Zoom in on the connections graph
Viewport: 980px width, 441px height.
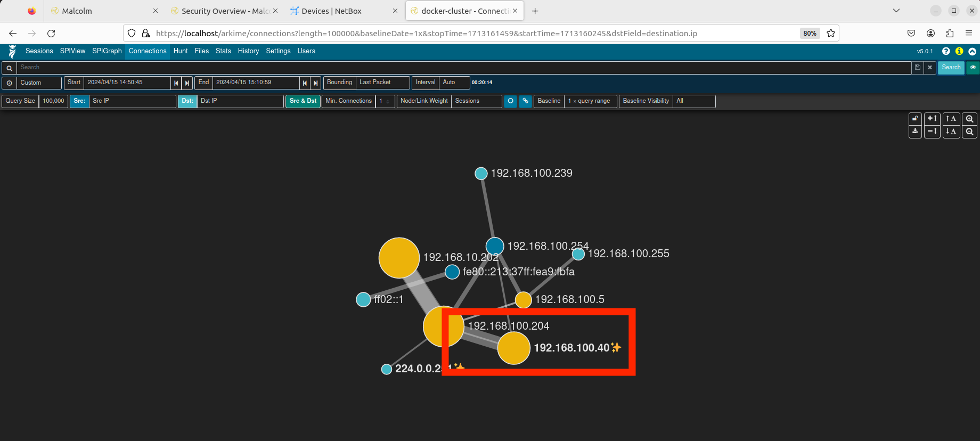pos(969,119)
